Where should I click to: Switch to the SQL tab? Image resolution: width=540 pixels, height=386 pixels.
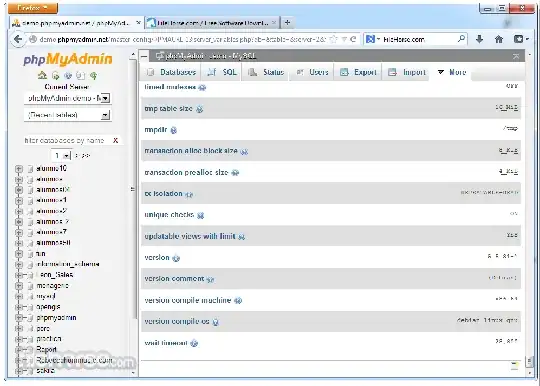tap(222, 72)
